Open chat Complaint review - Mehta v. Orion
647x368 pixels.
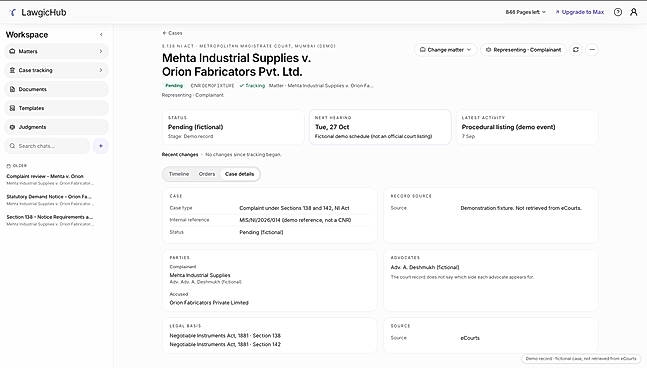click(x=50, y=179)
